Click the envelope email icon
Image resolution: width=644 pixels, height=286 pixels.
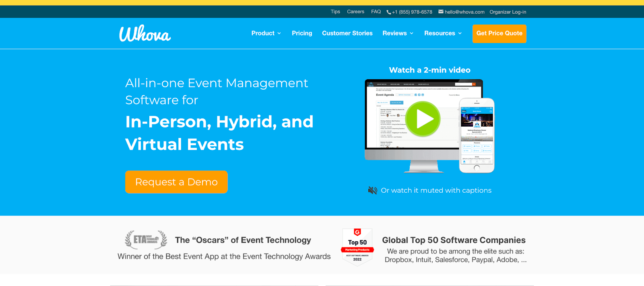click(x=441, y=12)
